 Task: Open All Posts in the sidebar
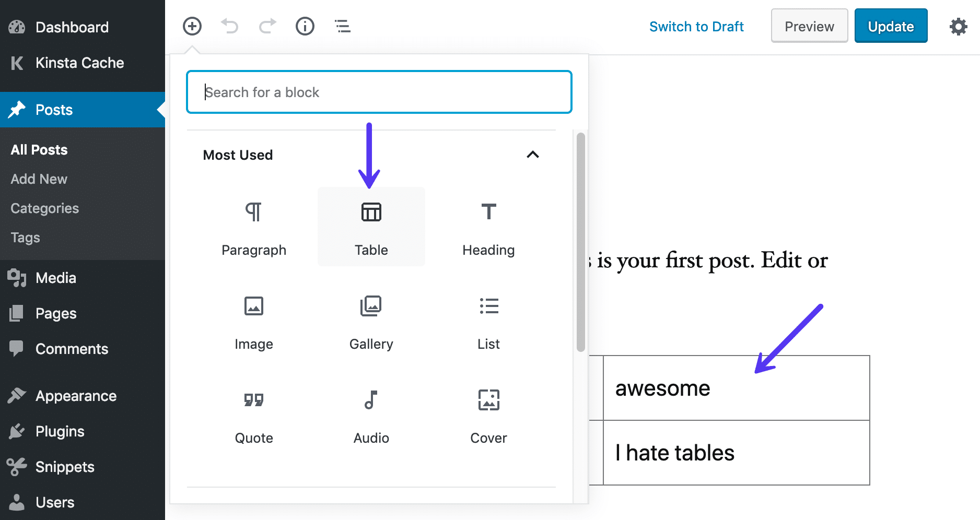tap(39, 150)
